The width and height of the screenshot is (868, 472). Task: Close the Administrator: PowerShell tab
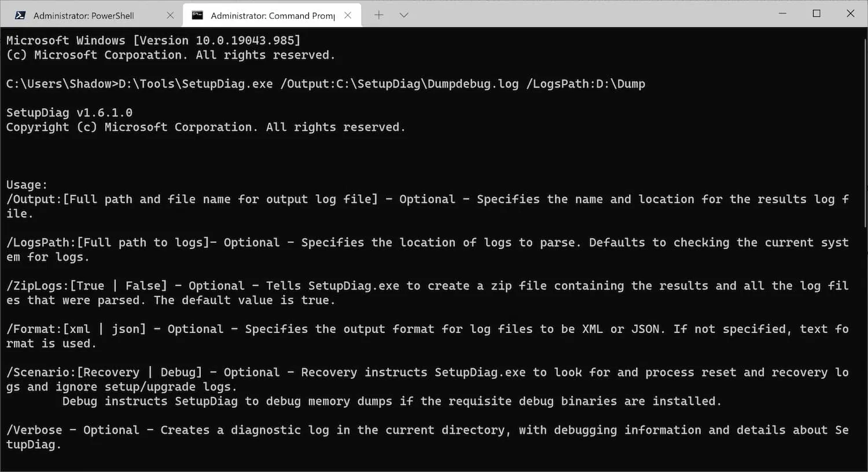[170, 16]
